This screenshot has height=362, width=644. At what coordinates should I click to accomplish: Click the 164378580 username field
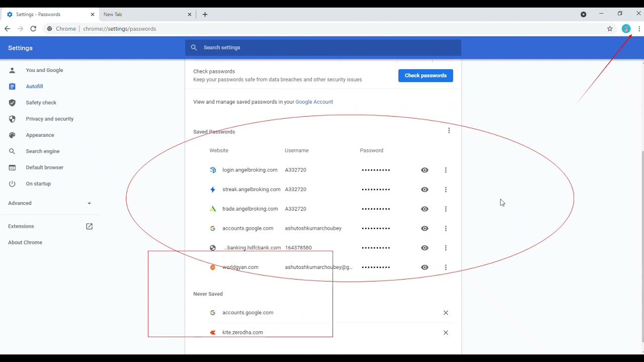tap(298, 248)
